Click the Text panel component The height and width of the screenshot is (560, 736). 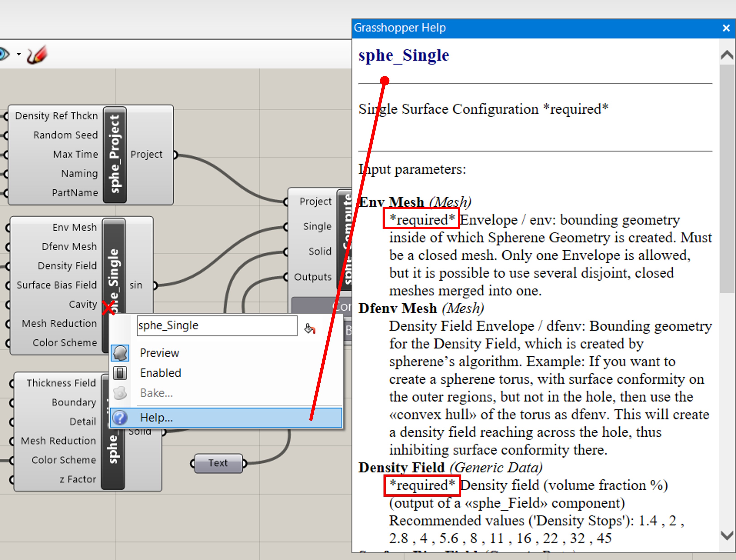click(218, 463)
